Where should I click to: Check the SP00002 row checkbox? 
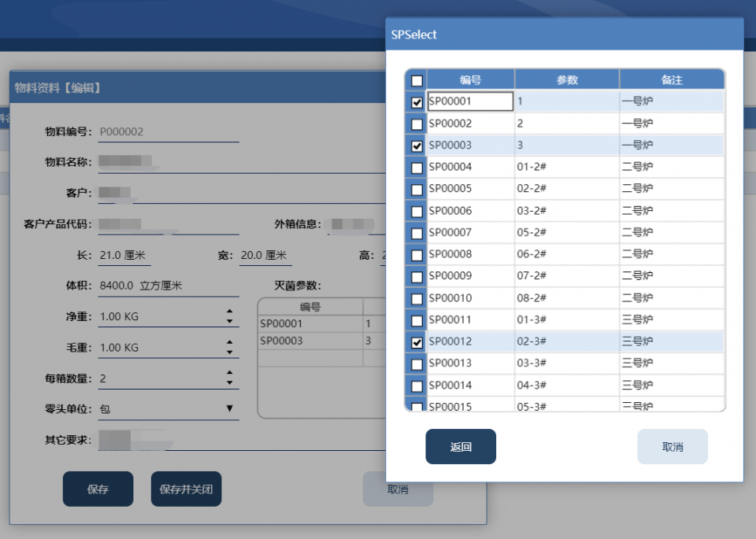point(417,124)
